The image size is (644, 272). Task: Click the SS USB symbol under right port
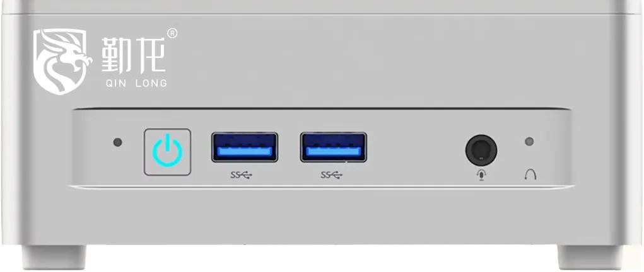[331, 175]
